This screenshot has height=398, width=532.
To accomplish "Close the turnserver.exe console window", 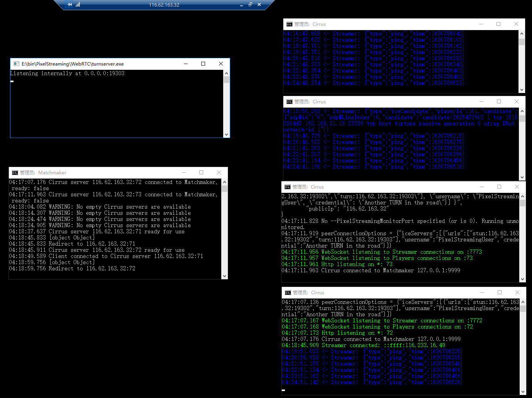I will 221,64.
